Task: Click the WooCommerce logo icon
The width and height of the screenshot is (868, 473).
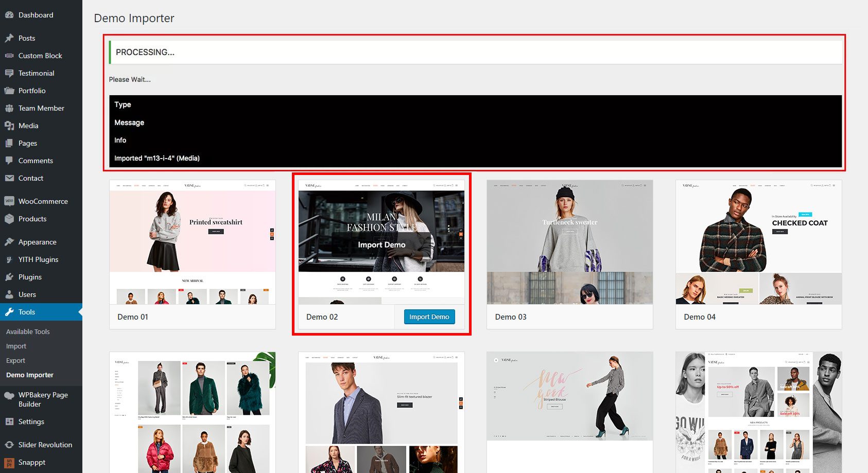Action: click(x=9, y=201)
